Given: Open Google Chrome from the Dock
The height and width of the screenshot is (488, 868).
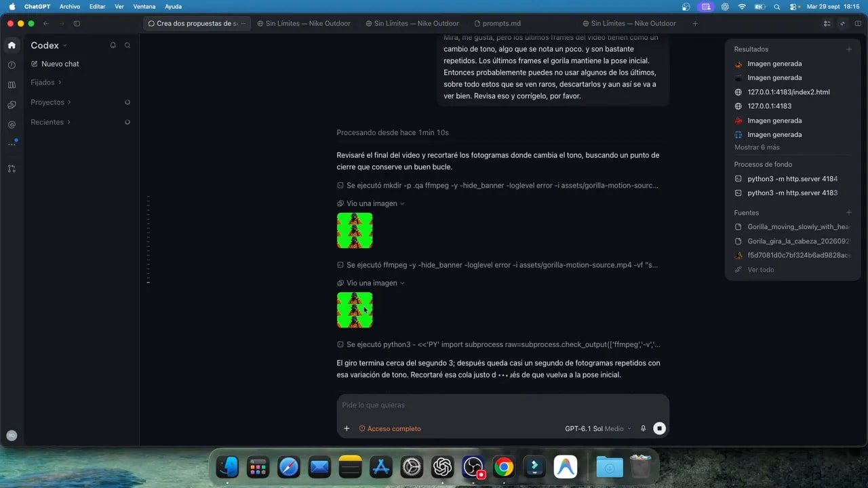Looking at the screenshot, I should [503, 467].
